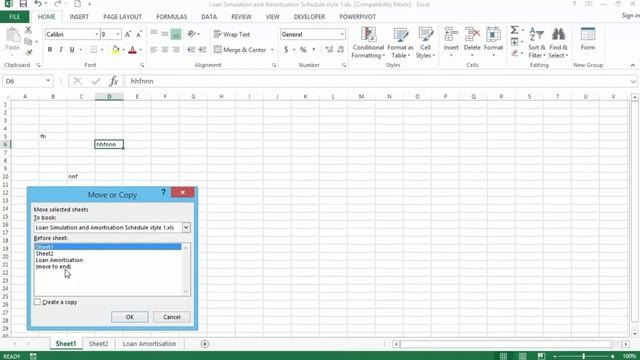Expand Merge & Center dropdown arrow

pos(272,50)
